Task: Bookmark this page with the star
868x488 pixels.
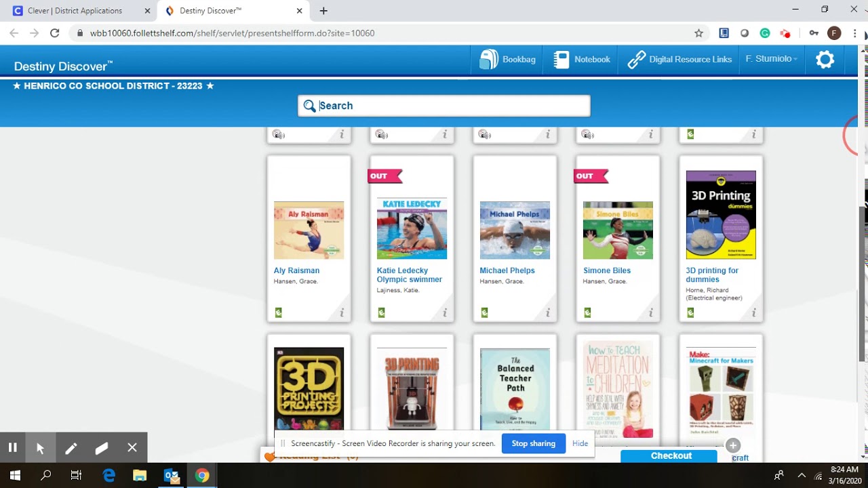Action: (698, 33)
